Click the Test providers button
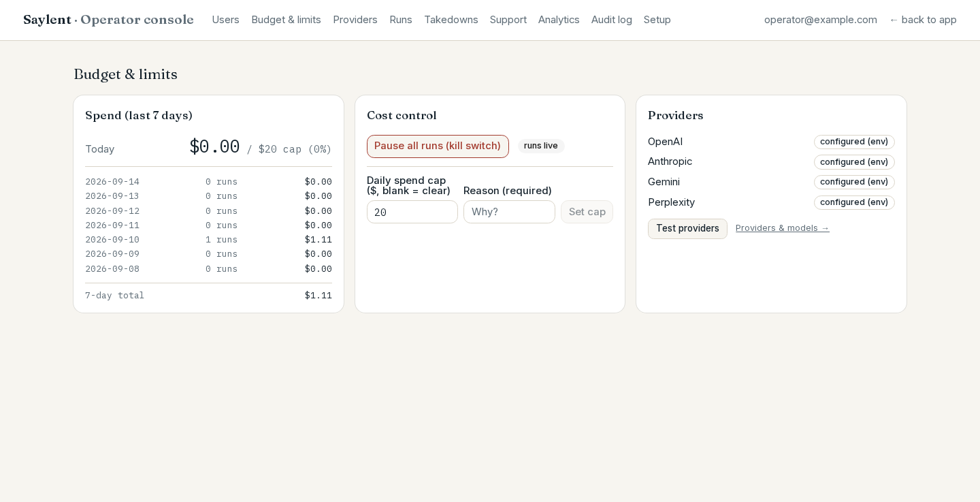This screenshot has height=502, width=980. tap(687, 228)
